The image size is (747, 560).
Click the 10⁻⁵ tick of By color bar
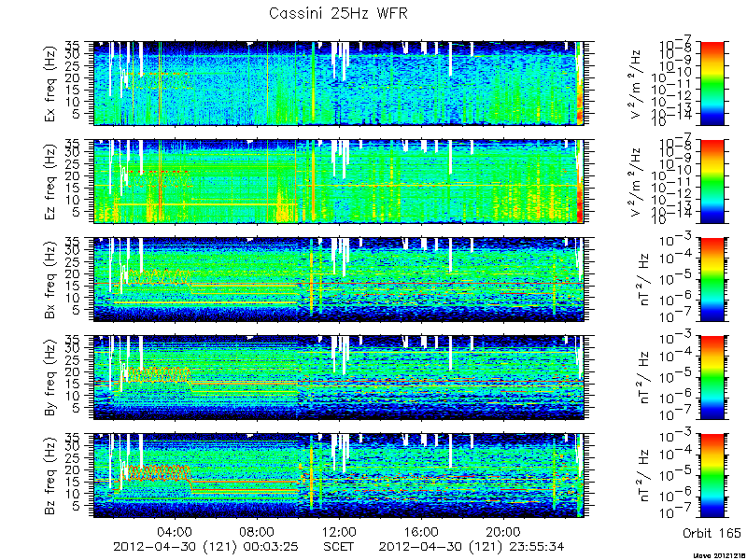[x=676, y=376]
